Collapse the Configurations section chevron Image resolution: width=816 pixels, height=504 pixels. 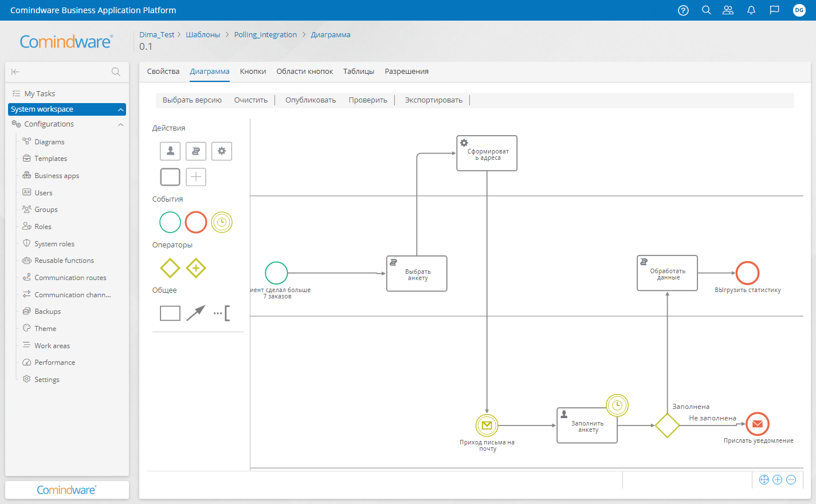click(x=121, y=124)
